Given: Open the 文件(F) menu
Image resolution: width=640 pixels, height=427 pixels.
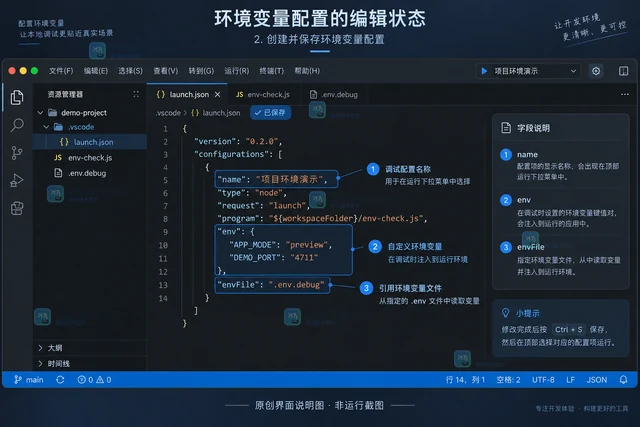Looking at the screenshot, I should coord(61,71).
